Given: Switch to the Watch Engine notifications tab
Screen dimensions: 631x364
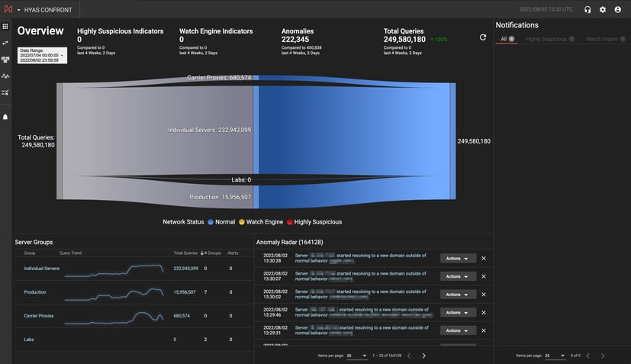Looking at the screenshot, I should [605, 39].
